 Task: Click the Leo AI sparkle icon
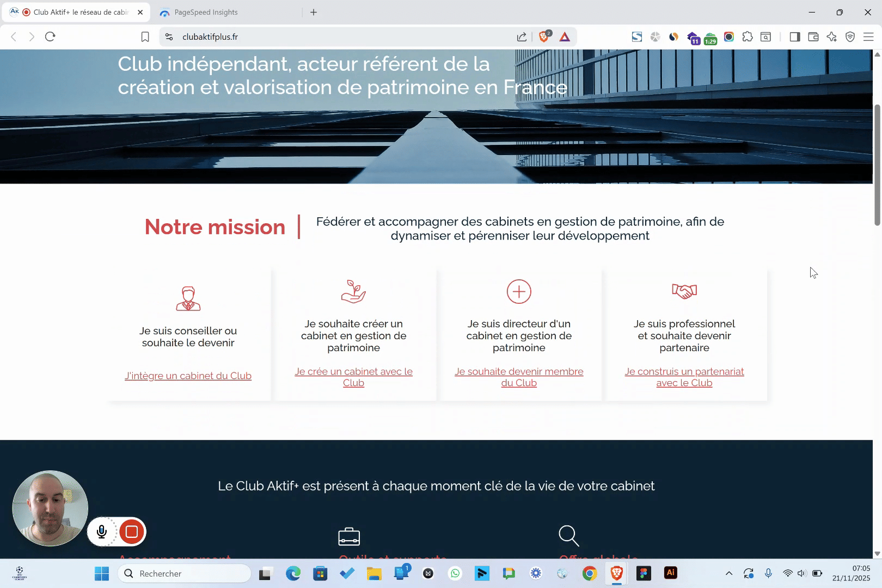831,36
